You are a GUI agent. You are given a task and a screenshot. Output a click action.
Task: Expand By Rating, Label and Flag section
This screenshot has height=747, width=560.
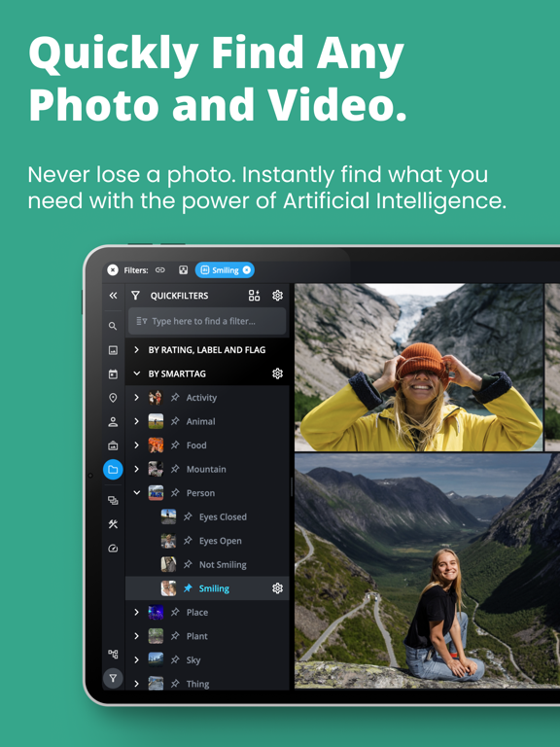pyautogui.click(x=136, y=350)
